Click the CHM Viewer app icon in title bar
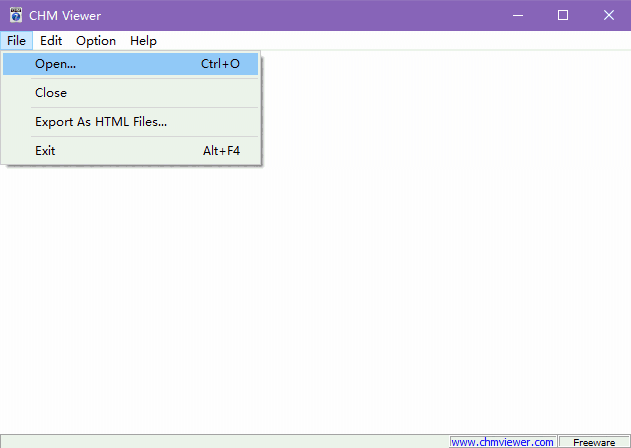This screenshot has width=631, height=448. [16, 15]
